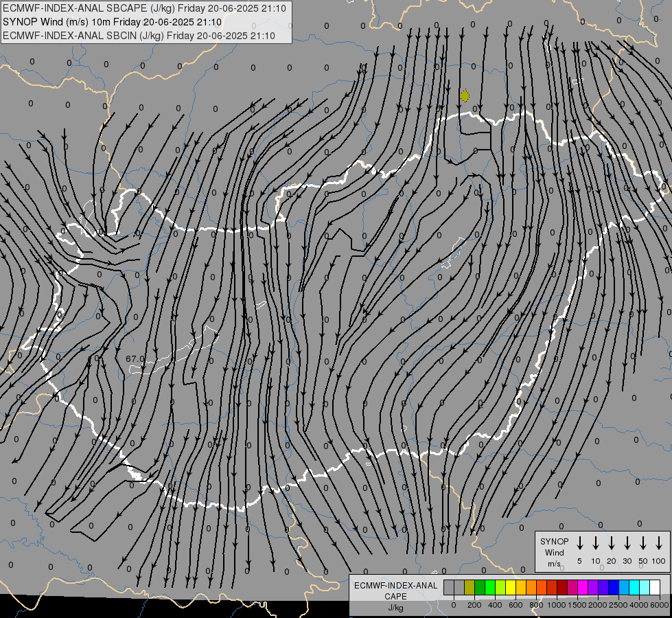Click the 400 tick label on CAPE scale

pos(495,605)
